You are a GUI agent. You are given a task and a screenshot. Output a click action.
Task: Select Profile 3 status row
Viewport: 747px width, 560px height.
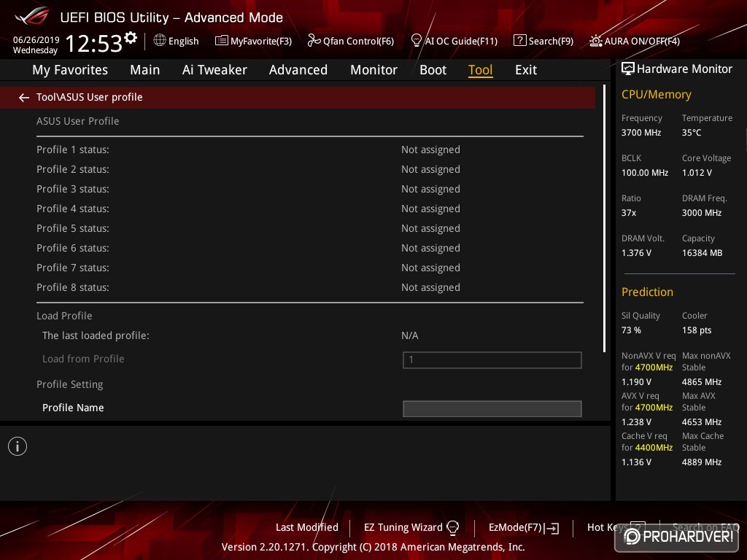pyautogui.click(x=309, y=189)
